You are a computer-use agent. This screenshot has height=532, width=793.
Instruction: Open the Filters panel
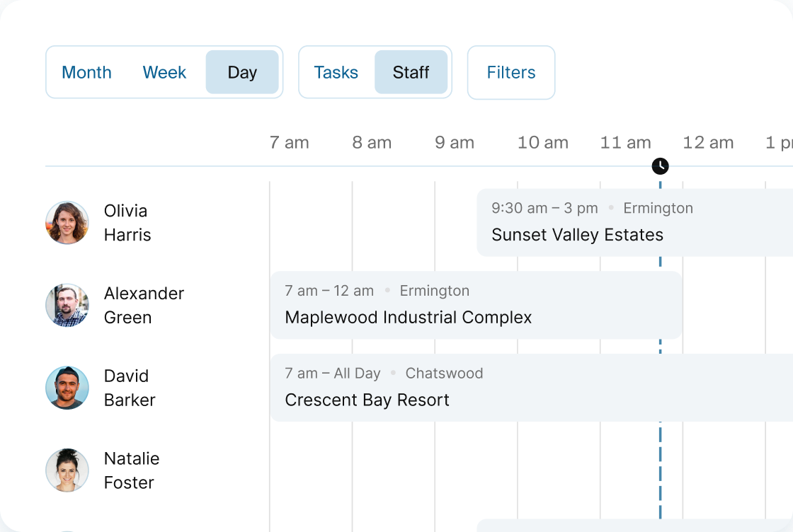pos(510,72)
